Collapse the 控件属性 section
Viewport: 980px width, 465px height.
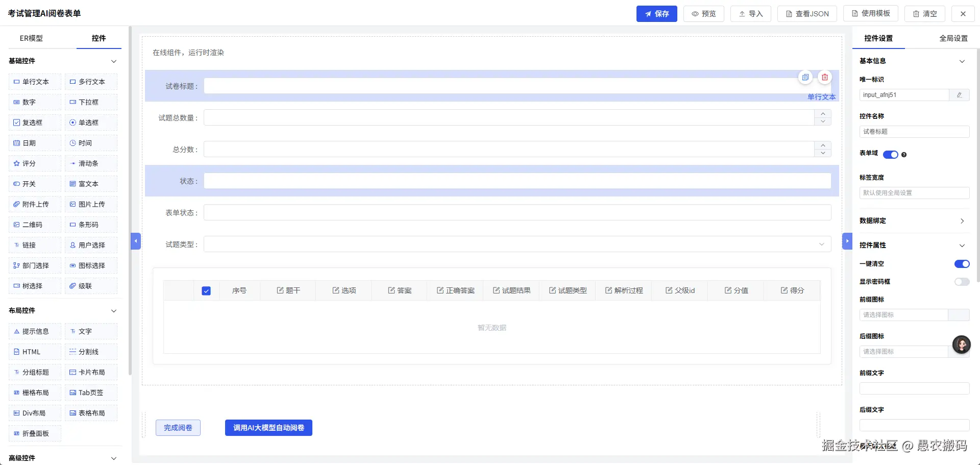962,246
